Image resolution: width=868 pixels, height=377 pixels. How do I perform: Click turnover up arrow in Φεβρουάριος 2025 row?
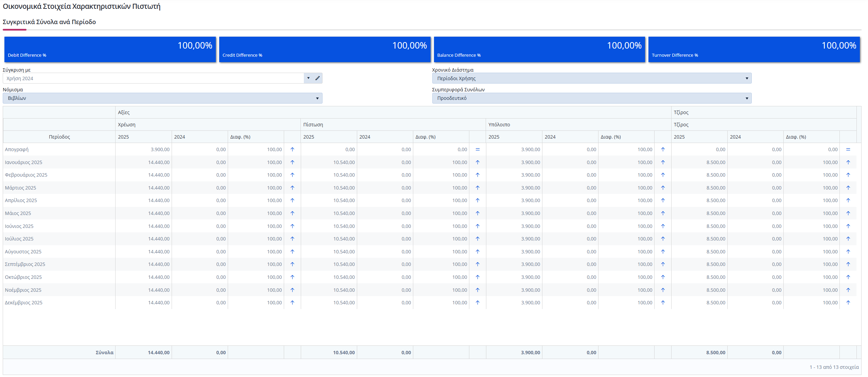tap(848, 175)
